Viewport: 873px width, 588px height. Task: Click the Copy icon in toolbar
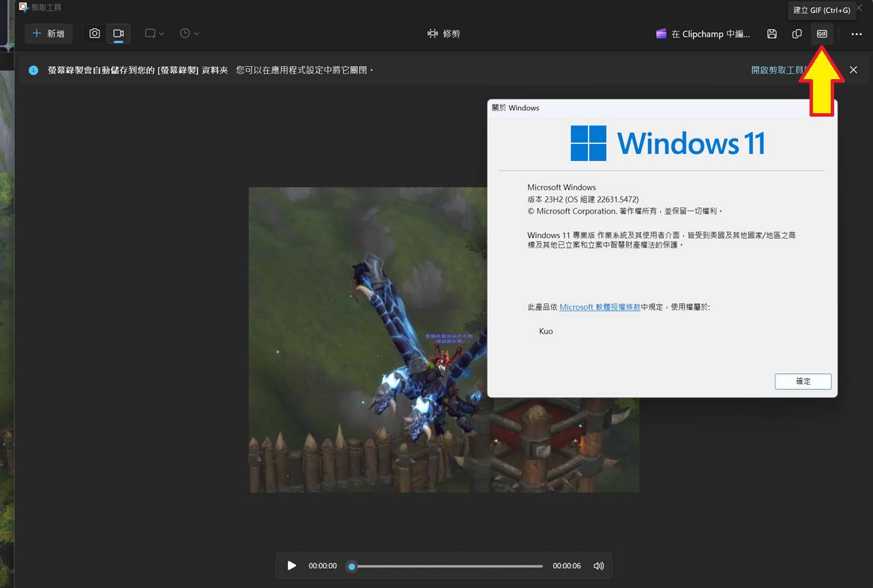pyautogui.click(x=797, y=33)
